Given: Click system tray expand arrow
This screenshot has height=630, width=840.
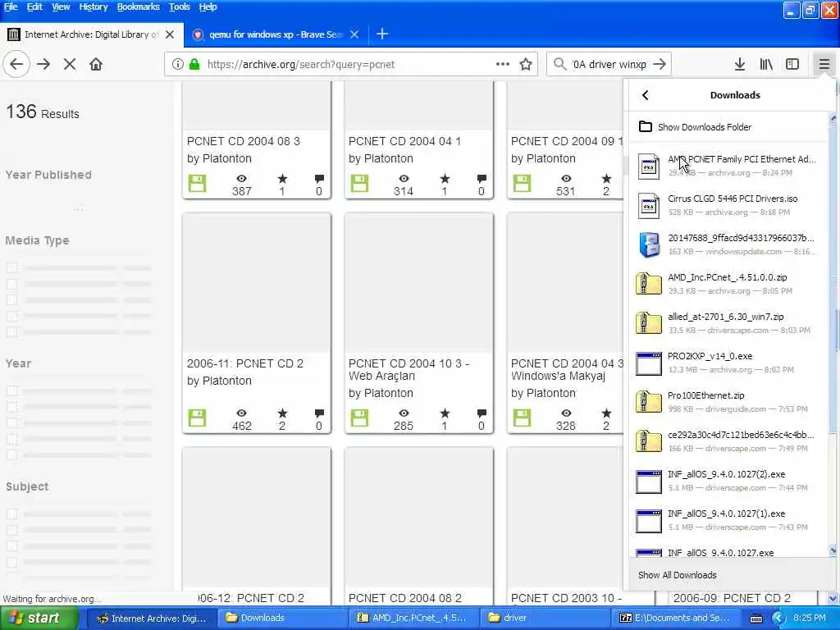Looking at the screenshot, I should coord(778,619).
